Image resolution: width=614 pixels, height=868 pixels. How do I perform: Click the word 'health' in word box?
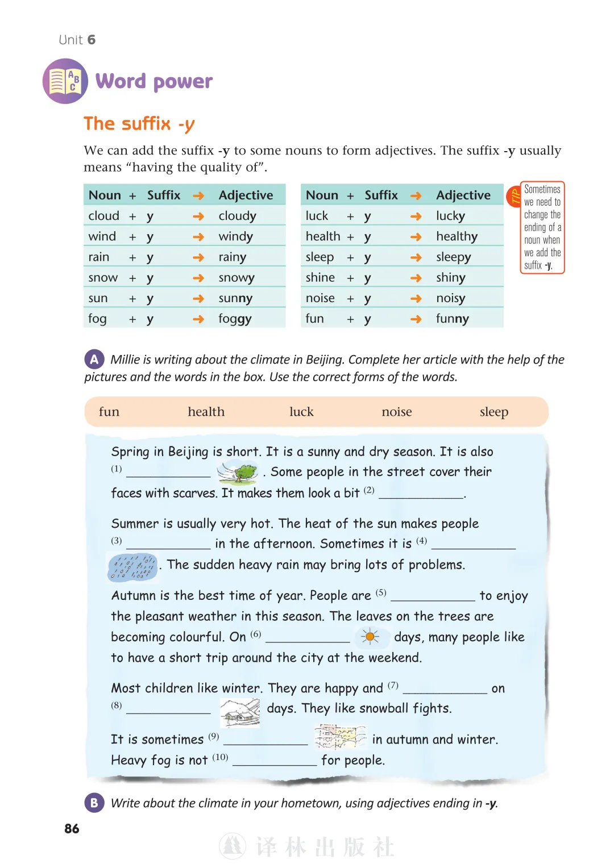click(x=206, y=412)
